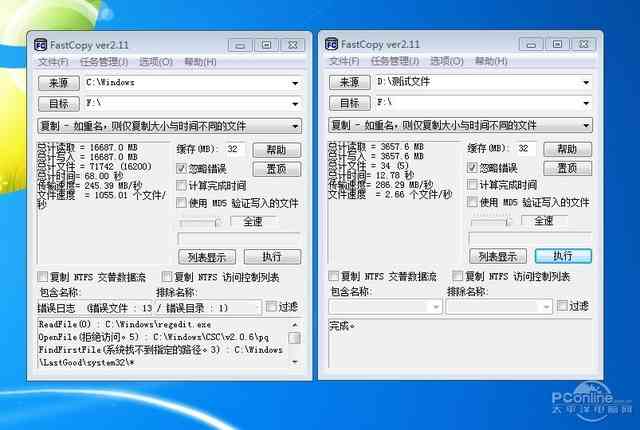Click 来源 button in left window
This screenshot has width=640, height=430.
tap(59, 83)
